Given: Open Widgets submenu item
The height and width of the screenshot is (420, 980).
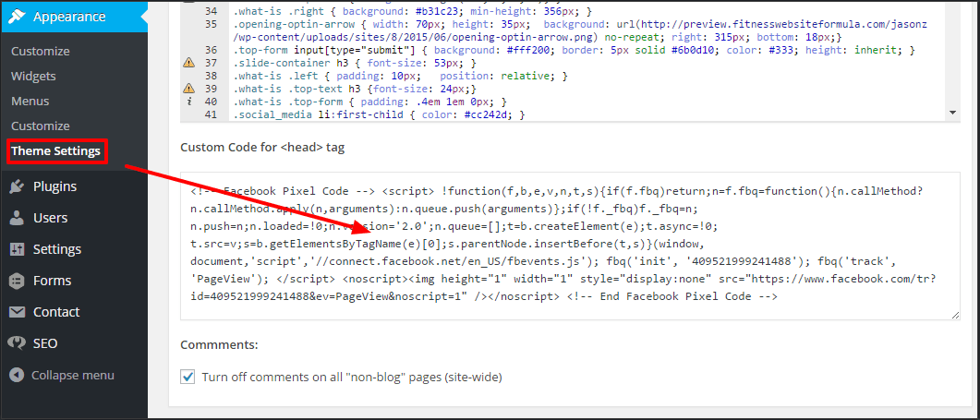Looking at the screenshot, I should coord(33,77).
